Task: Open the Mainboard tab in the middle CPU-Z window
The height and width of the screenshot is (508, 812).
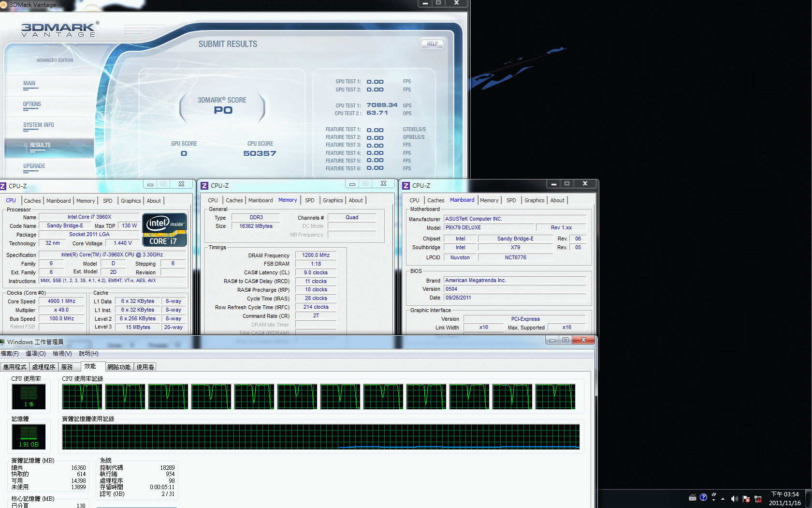Action: tap(261, 200)
